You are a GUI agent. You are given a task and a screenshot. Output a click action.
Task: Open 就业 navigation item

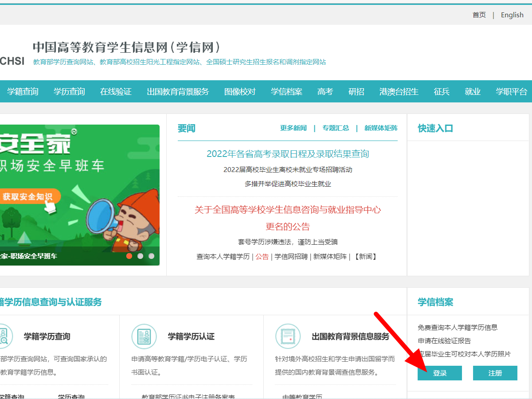click(473, 92)
